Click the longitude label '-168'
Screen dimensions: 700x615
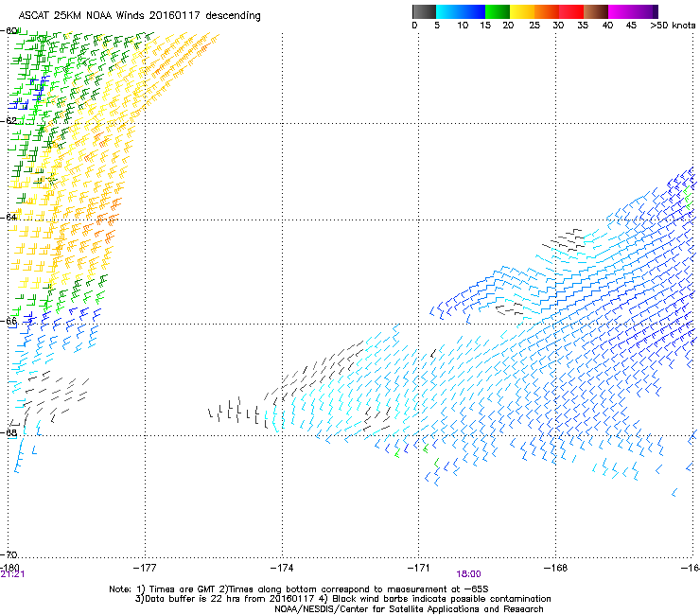556,568
